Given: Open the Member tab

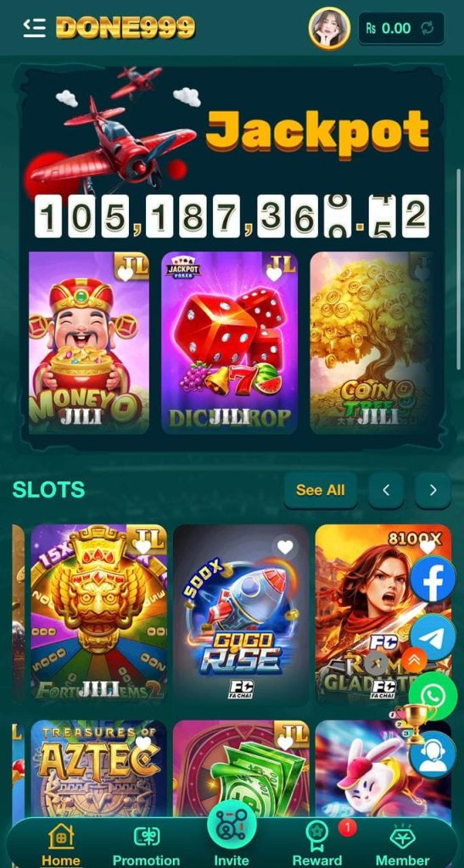Looking at the screenshot, I should pyautogui.click(x=403, y=845).
